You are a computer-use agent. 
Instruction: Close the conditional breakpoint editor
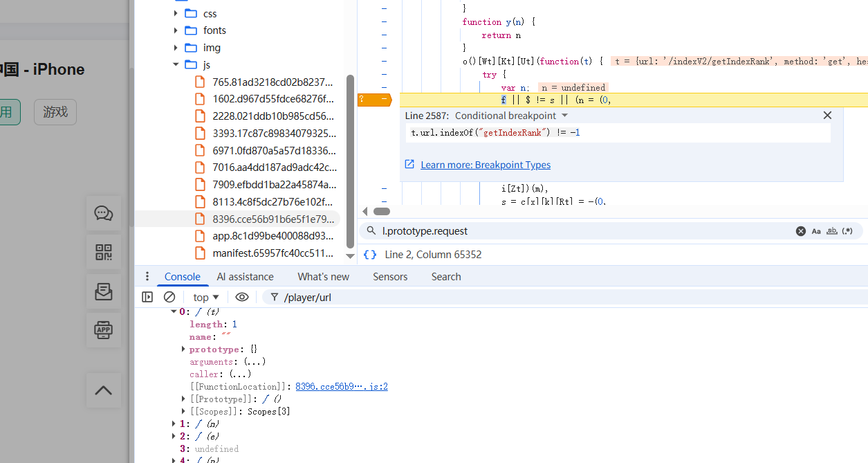pyautogui.click(x=827, y=115)
